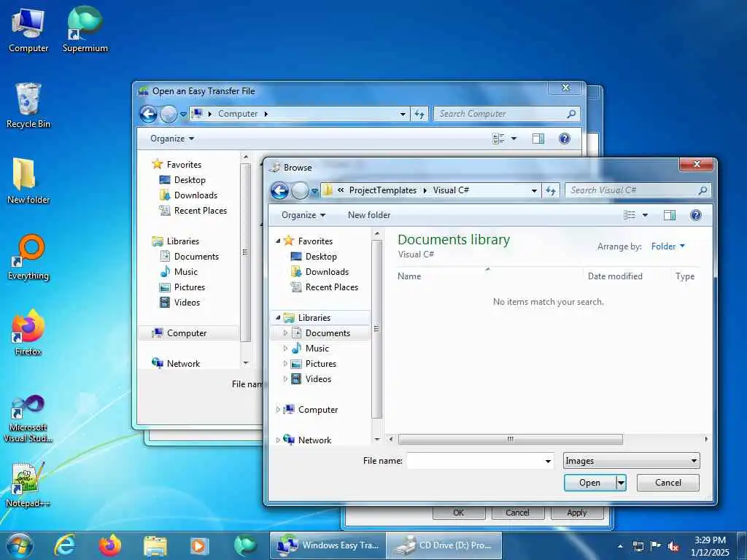The height and width of the screenshot is (560, 747).
Task: Select Notepad++ desktop shortcut
Action: [28, 485]
